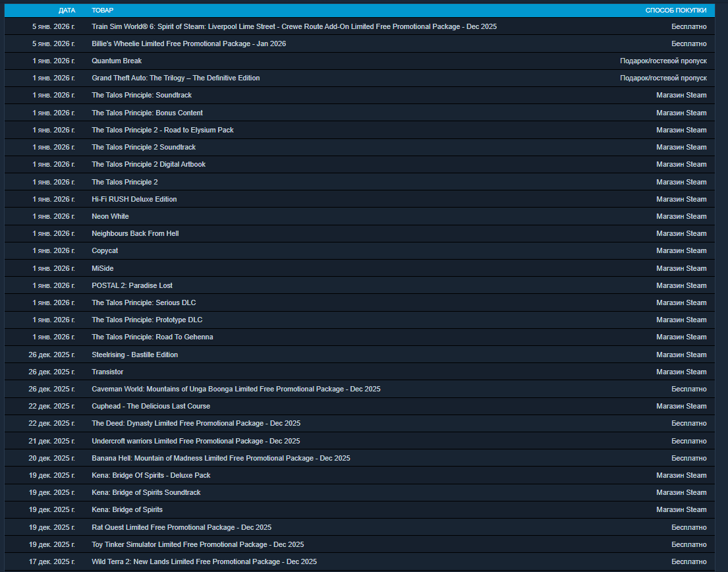728x572 pixels.
Task: Click the Бесплатно cell for Rat Quest
Action: [689, 527]
